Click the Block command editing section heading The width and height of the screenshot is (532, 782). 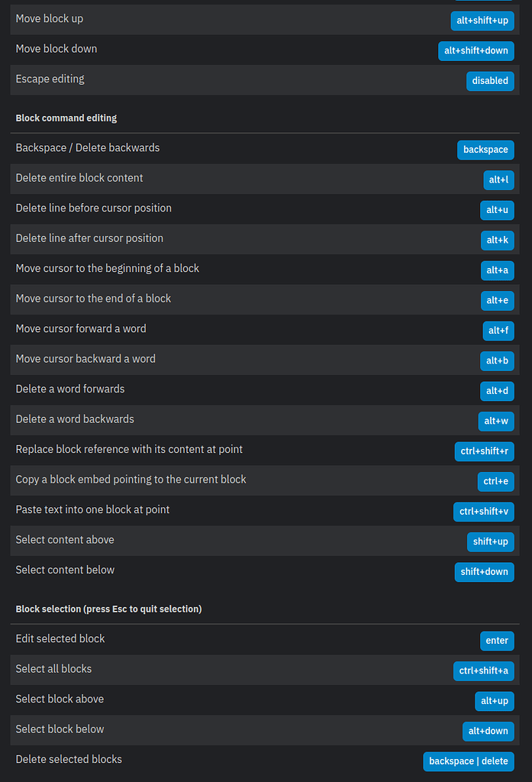tap(66, 118)
